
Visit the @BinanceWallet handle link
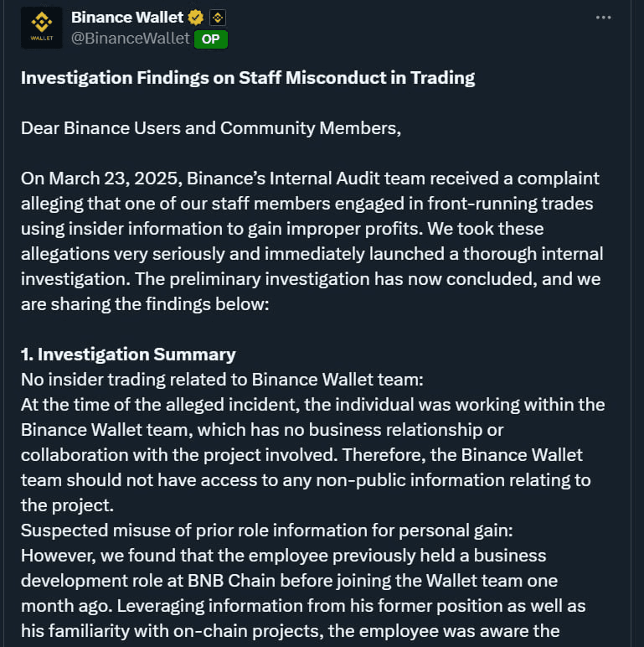coord(131,39)
